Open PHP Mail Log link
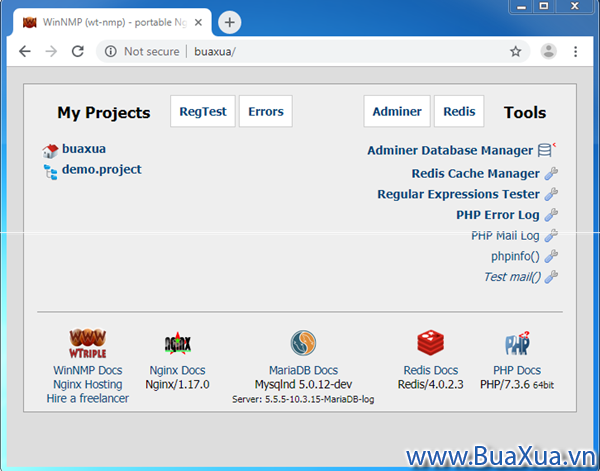Viewport: 600px width, 471px height. tap(505, 236)
